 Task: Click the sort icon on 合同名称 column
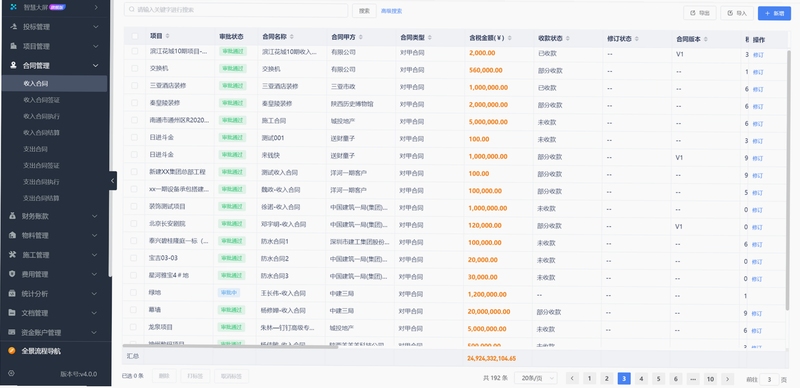[x=292, y=37]
